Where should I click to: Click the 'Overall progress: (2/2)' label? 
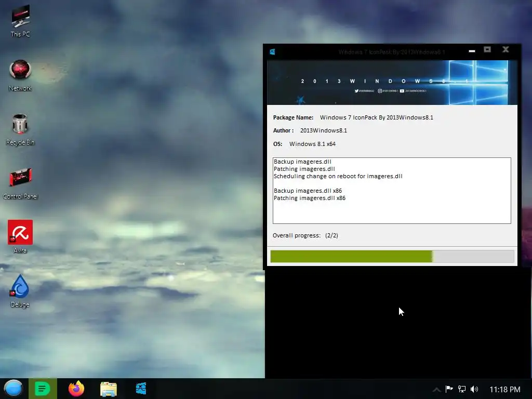(305, 235)
